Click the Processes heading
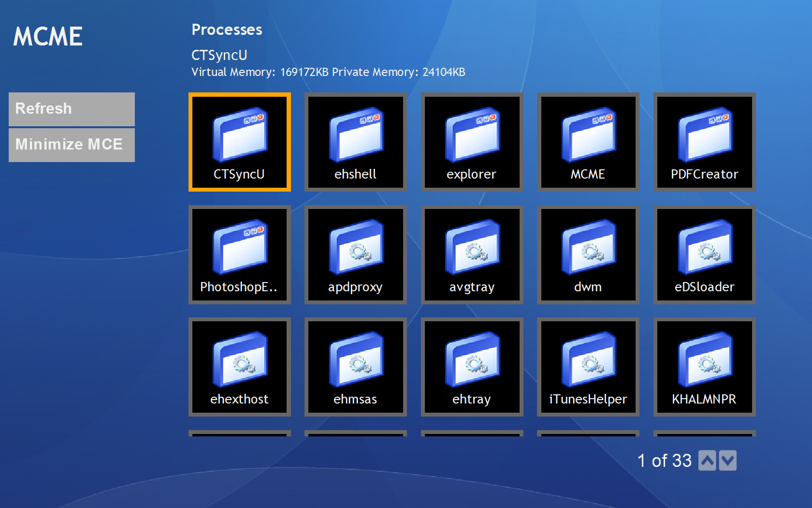 click(227, 30)
